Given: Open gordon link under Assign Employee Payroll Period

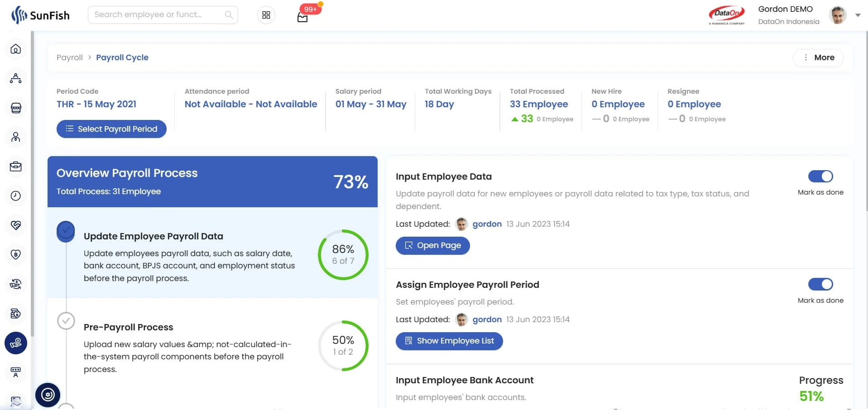Looking at the screenshot, I should [487, 319].
